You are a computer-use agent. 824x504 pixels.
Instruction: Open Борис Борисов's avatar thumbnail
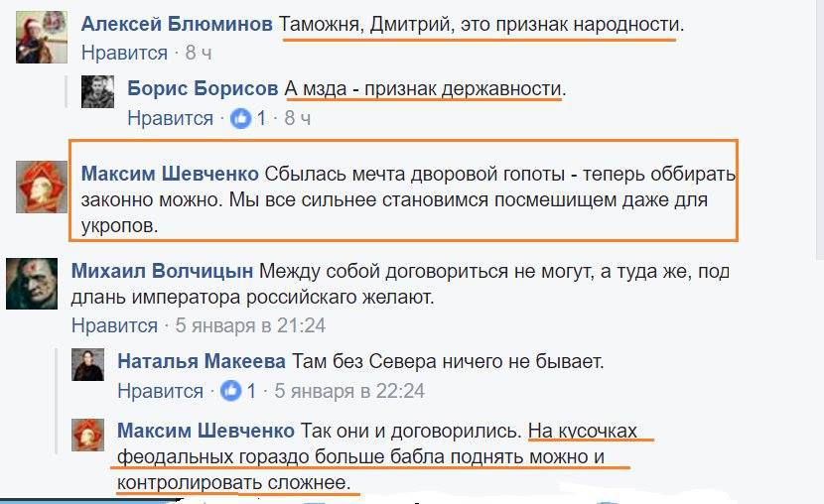tap(99, 90)
